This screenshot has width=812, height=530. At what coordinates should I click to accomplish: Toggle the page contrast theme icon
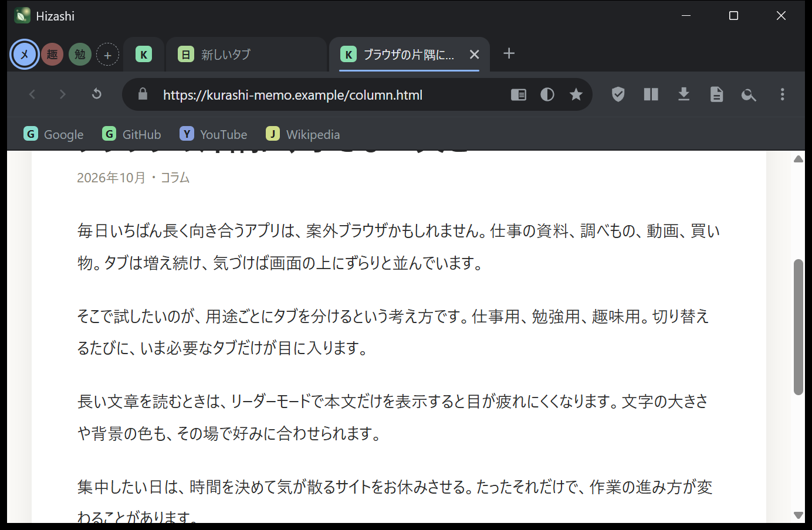547,94
